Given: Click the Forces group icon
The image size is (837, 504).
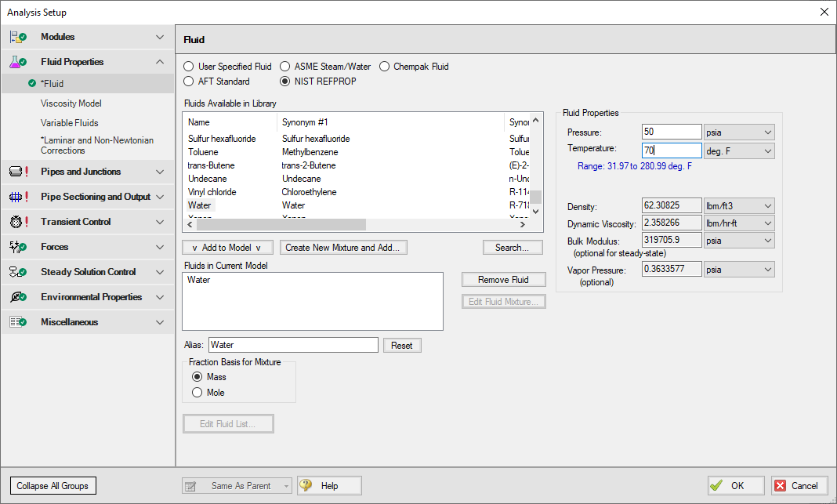Looking at the screenshot, I should 18,247.
